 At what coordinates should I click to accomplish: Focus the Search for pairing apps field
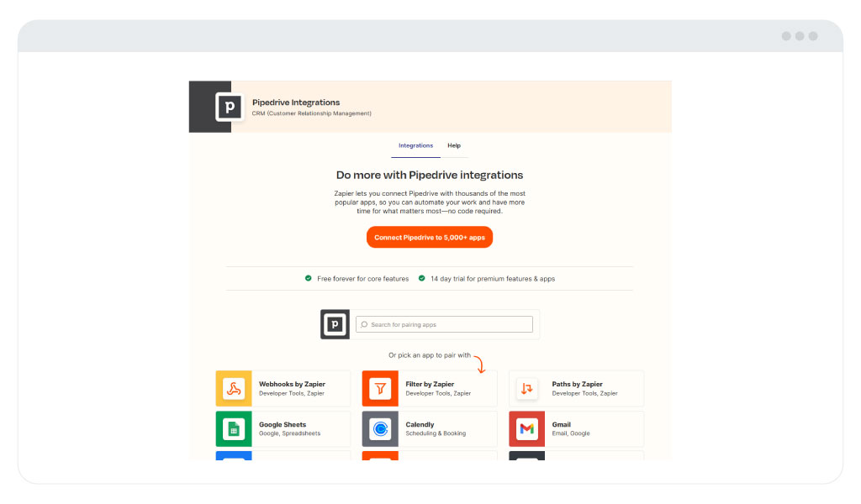point(444,324)
